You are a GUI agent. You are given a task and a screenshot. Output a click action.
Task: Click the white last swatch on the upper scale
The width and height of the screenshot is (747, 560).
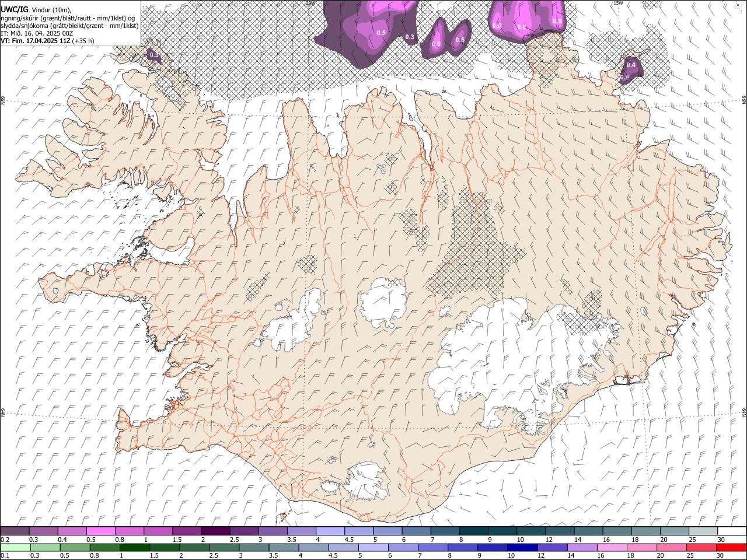pyautogui.click(x=732, y=531)
